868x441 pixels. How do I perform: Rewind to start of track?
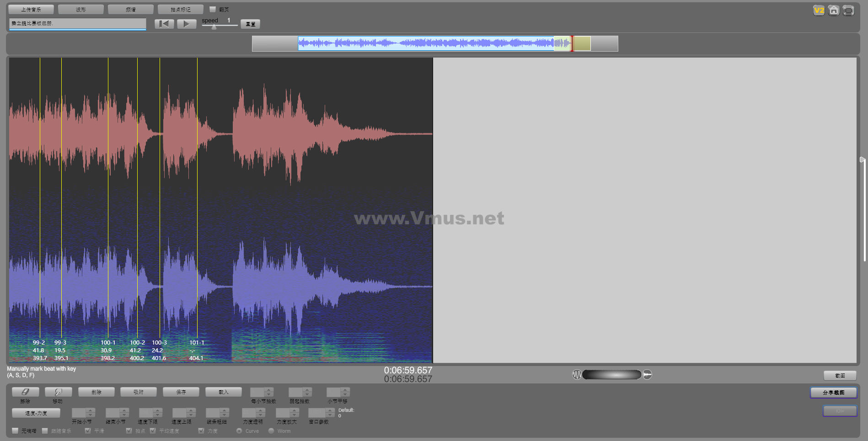[164, 24]
